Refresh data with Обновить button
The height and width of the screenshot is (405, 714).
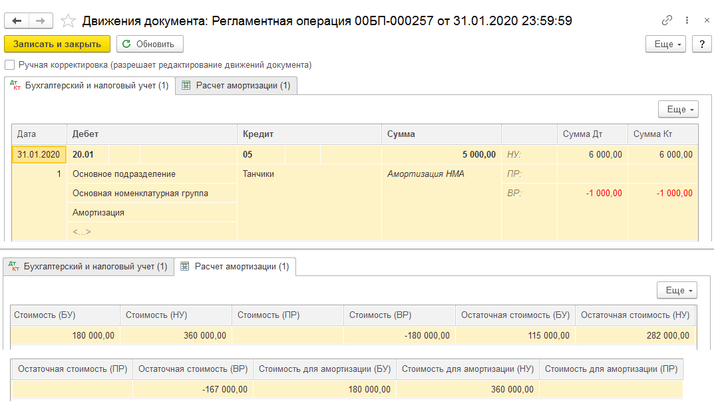[150, 44]
